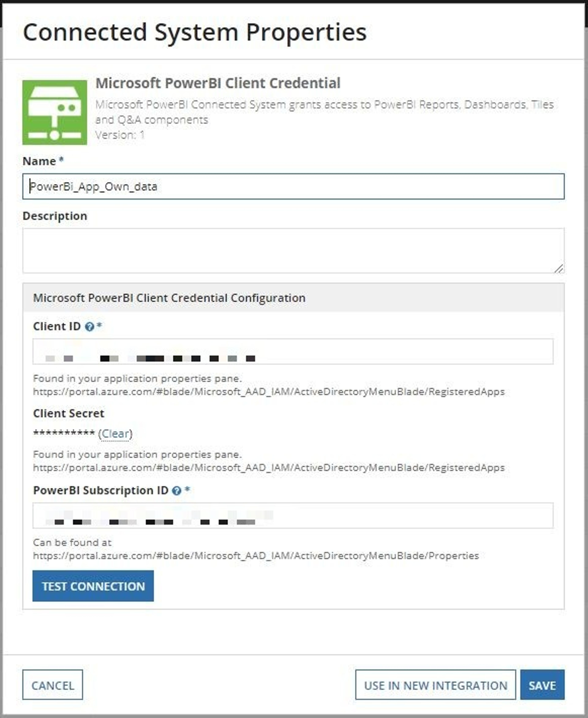The height and width of the screenshot is (718, 588).
Task: Click the Test Connection button
Action: point(93,586)
